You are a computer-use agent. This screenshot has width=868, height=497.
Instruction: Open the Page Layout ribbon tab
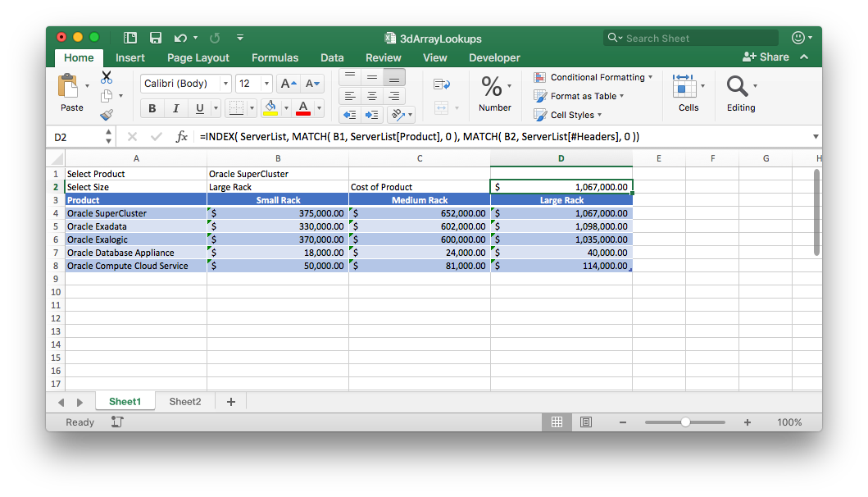pos(198,57)
